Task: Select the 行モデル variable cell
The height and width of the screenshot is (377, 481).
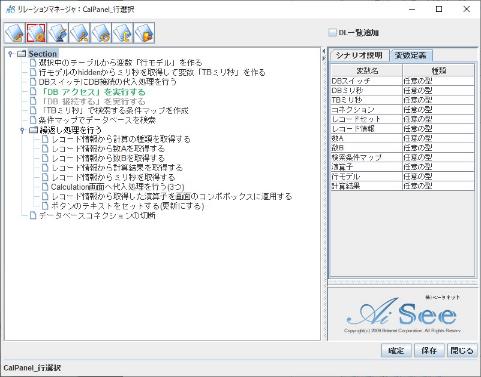Action: [367, 177]
